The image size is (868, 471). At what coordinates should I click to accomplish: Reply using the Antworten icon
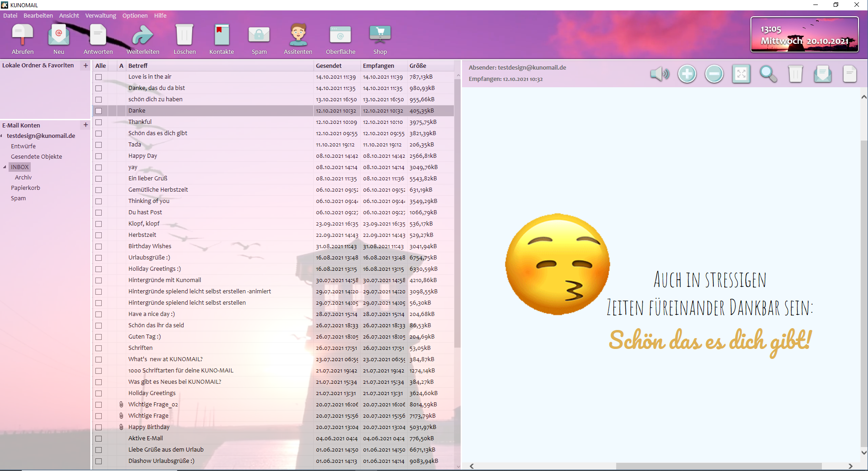point(98,39)
